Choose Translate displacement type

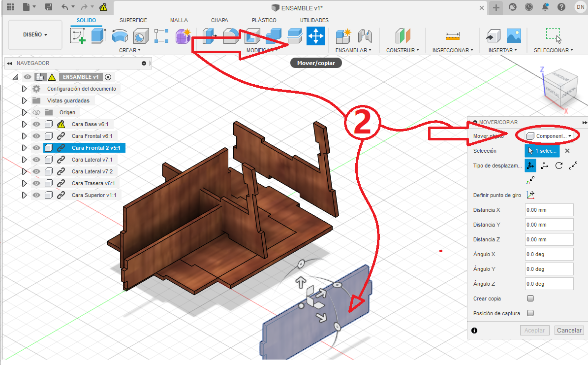click(x=545, y=166)
